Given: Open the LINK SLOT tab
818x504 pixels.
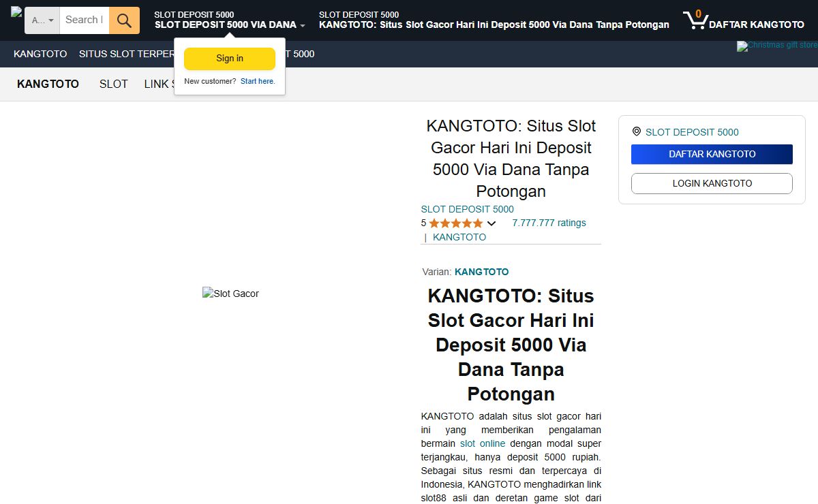Looking at the screenshot, I should tap(159, 84).
